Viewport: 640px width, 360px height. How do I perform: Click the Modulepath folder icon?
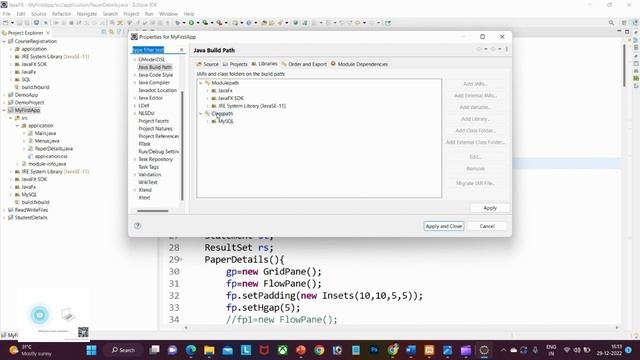click(207, 83)
